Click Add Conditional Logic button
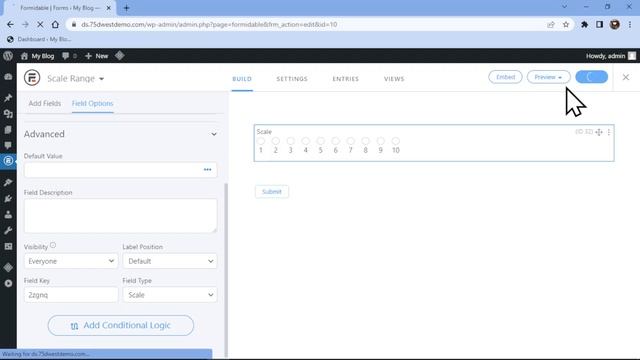 [121, 325]
